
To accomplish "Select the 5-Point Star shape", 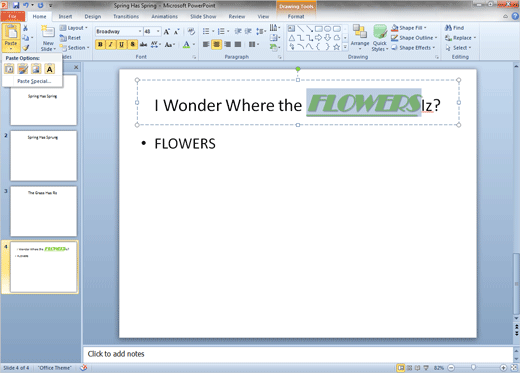I will point(337,47).
